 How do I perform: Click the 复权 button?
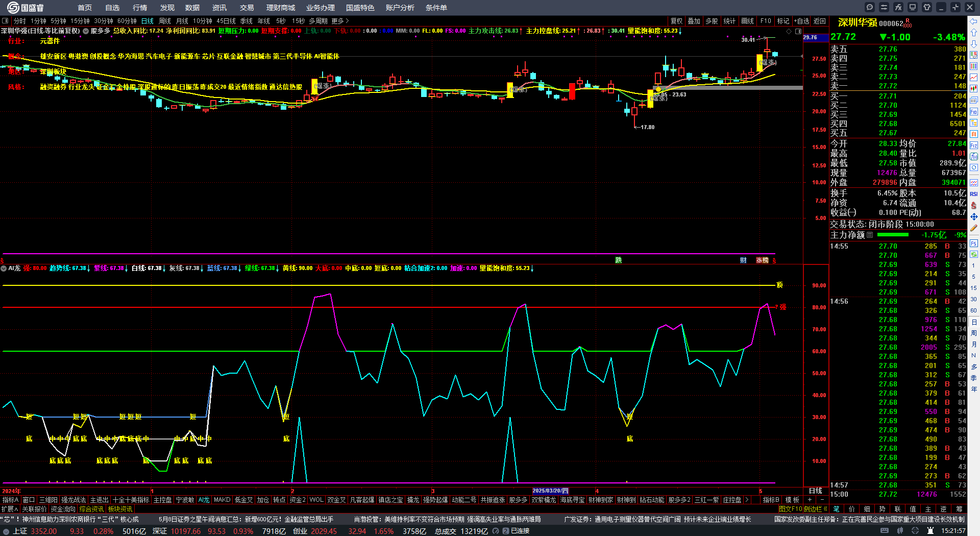[x=677, y=21]
